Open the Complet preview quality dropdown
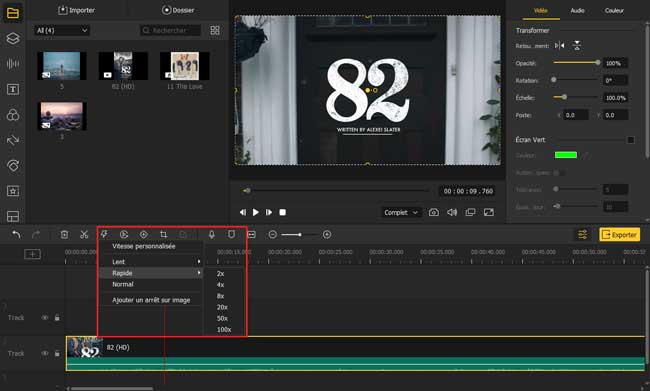Screen dimensions: 650x391 click(x=401, y=212)
